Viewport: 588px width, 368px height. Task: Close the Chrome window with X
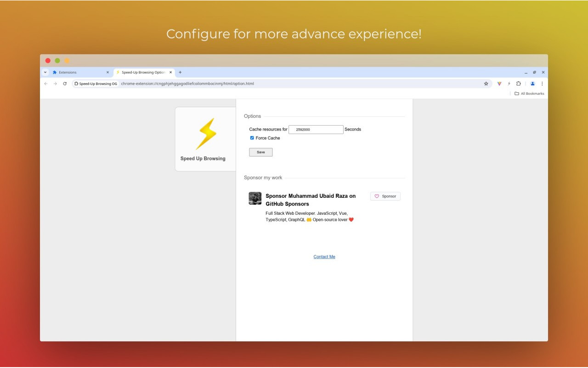543,72
